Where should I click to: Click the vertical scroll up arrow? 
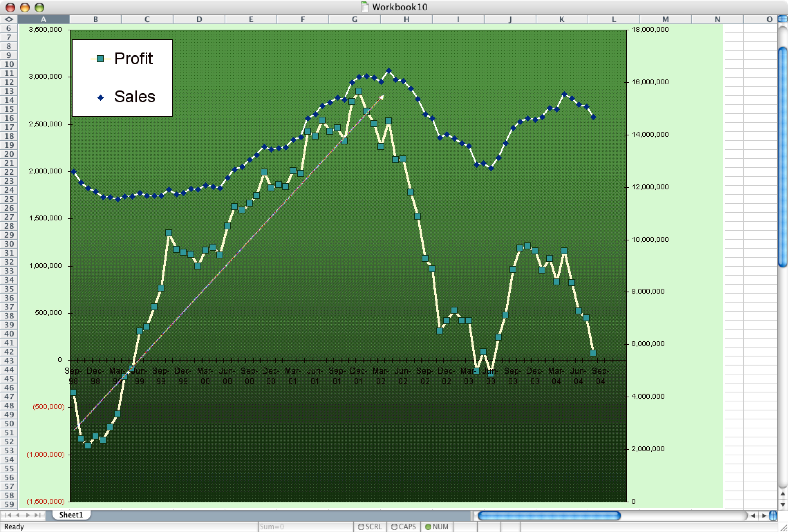(x=783, y=494)
